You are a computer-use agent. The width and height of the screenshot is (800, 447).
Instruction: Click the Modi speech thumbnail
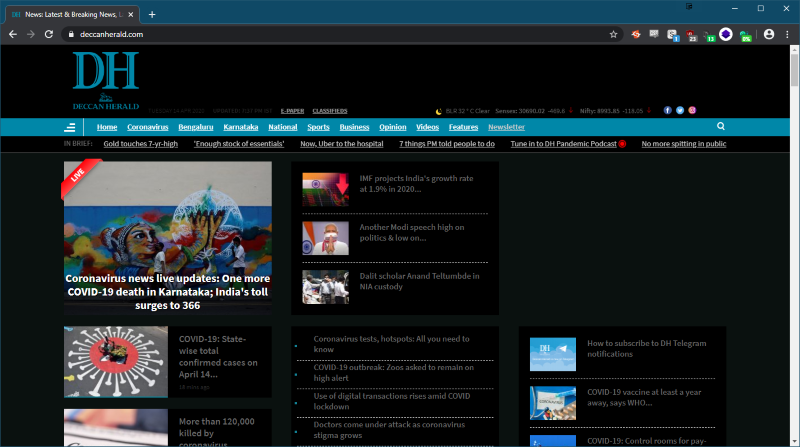(x=326, y=238)
